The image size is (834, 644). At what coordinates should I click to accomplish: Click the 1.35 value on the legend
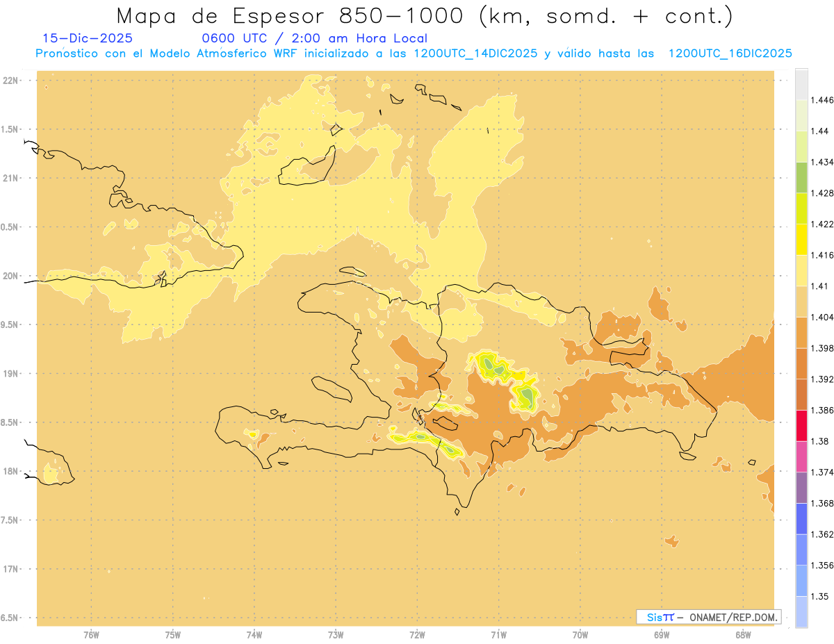(x=819, y=596)
